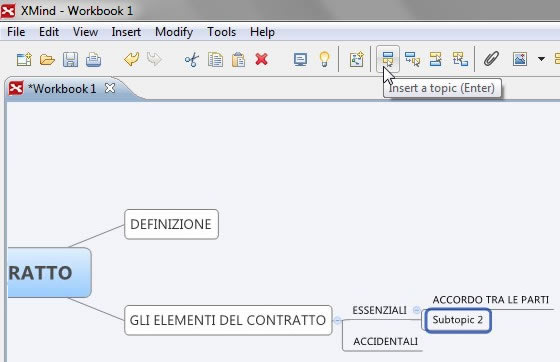Select GLI ELEMENTI DEL CONTRATTO topic
Viewport: 560px width, 362px height.
(228, 320)
